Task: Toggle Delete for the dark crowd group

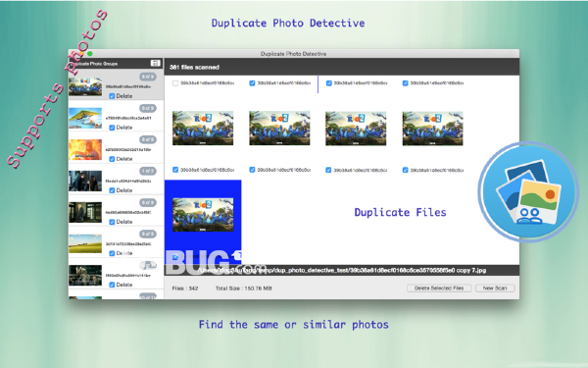Action: click(112, 285)
